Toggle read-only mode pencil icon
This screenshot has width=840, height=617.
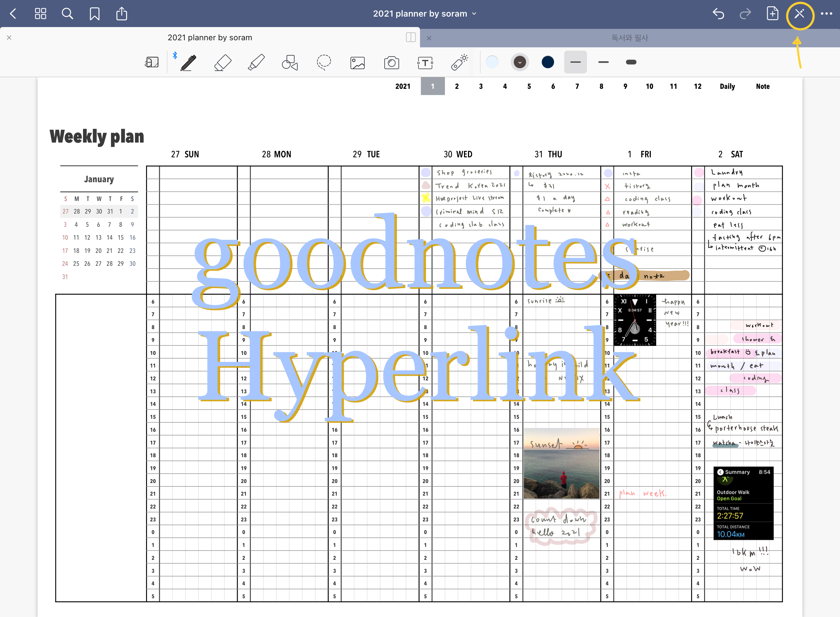[800, 14]
